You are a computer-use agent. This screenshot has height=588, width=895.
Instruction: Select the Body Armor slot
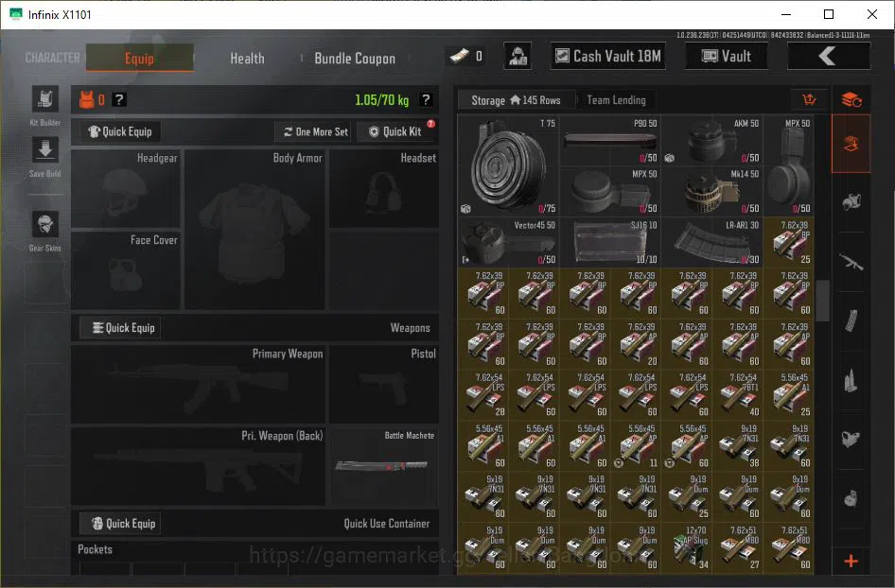[254, 230]
